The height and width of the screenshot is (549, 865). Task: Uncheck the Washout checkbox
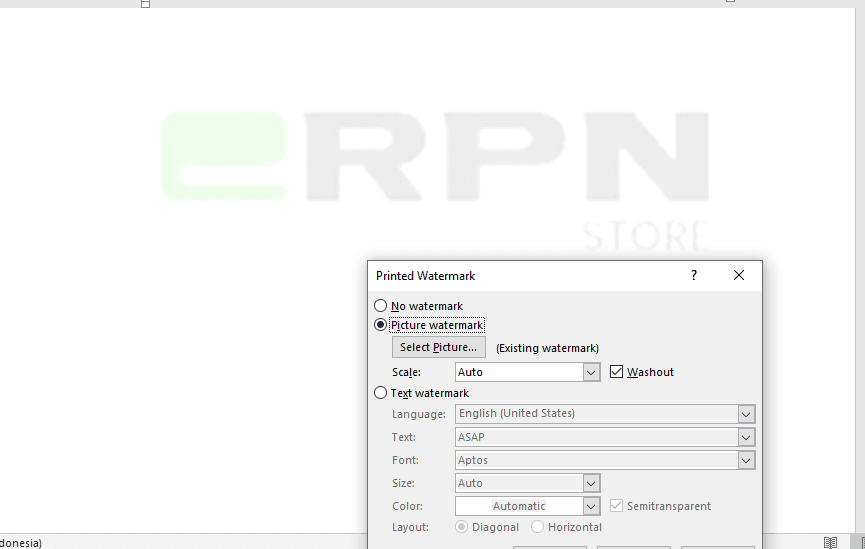[616, 372]
